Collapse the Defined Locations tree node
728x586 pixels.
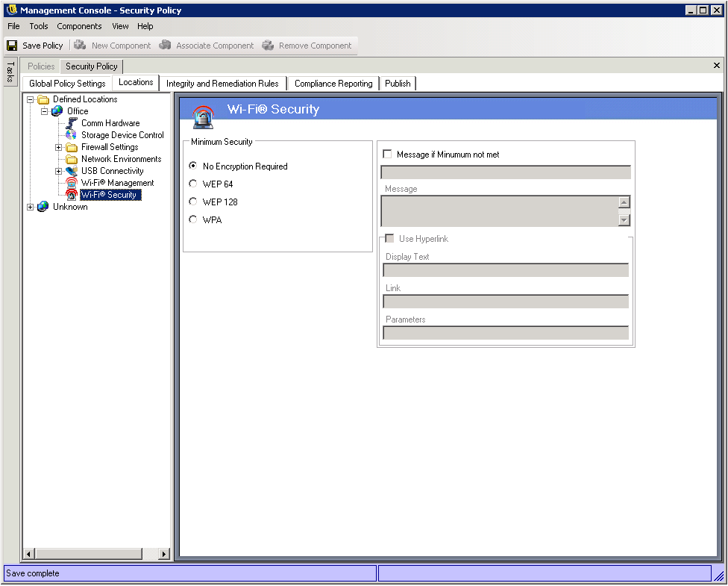(x=30, y=99)
